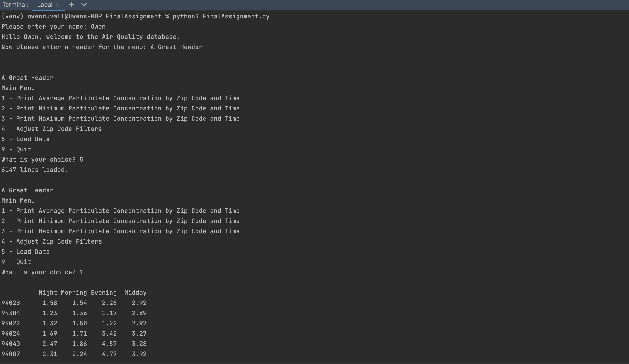The image size is (629, 364).
Task: Close the Local terminal tab
Action: (58, 4)
